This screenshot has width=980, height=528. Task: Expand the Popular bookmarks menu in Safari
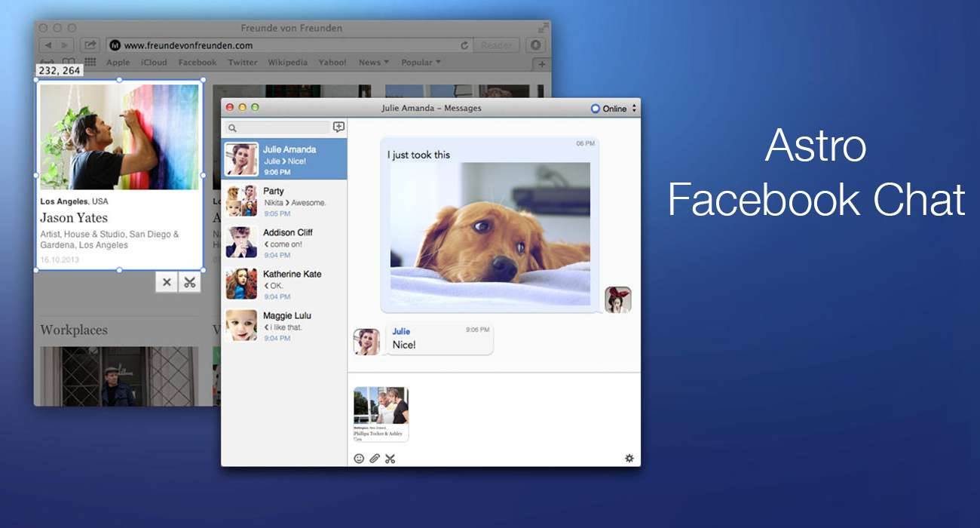421,63
